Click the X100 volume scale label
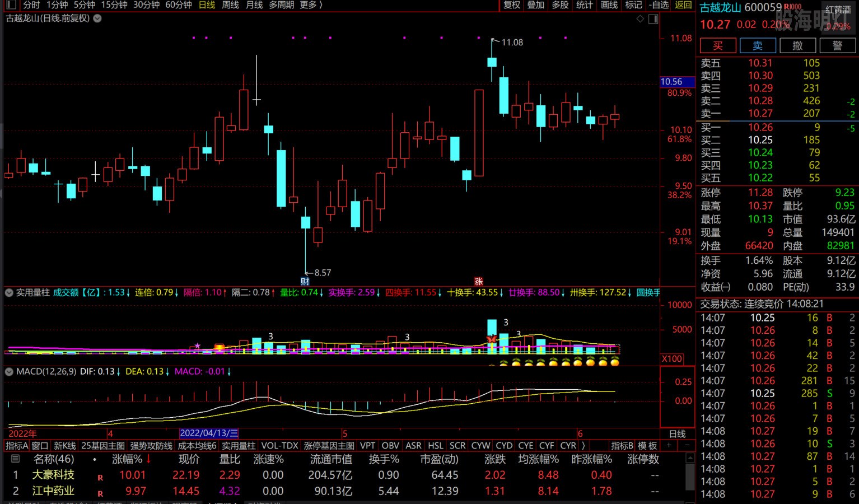 [x=671, y=359]
